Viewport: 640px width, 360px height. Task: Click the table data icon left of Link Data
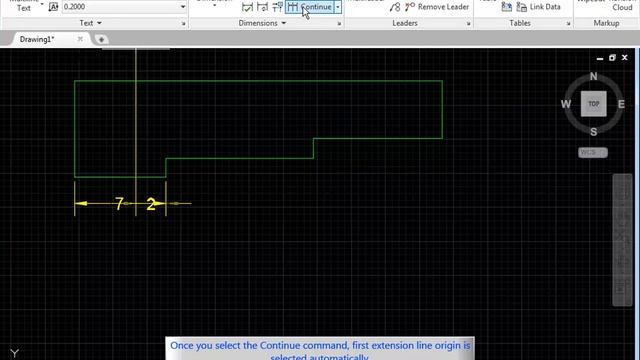pyautogui.click(x=507, y=7)
